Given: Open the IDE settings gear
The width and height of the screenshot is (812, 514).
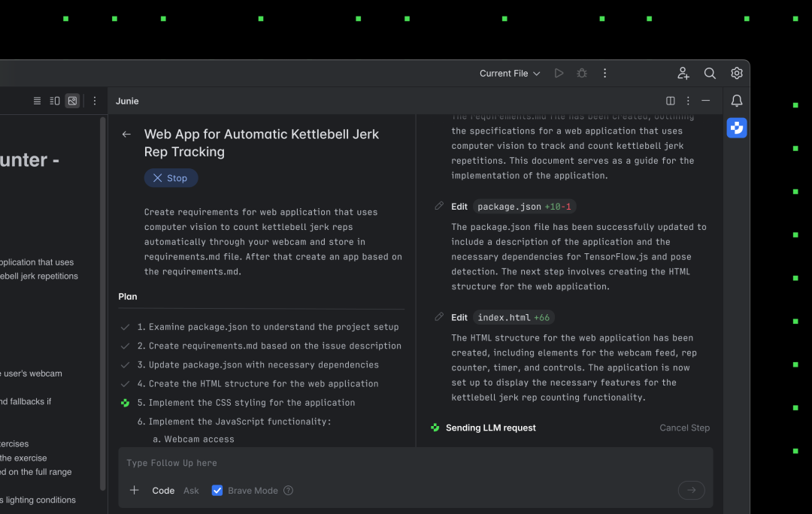Looking at the screenshot, I should 737,74.
